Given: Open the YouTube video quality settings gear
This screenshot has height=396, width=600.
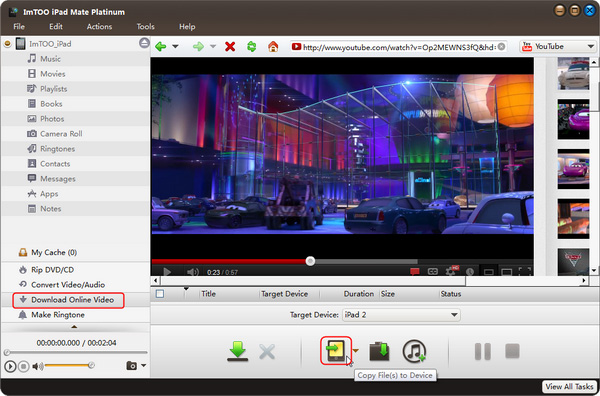Looking at the screenshot, I should click(450, 271).
